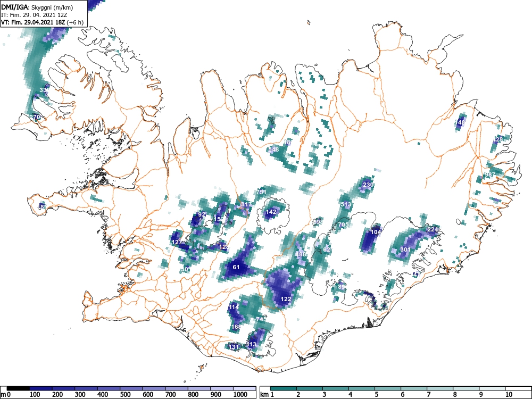Click the visibility value '113' near the south coast
The image size is (532, 399).
tap(251, 344)
